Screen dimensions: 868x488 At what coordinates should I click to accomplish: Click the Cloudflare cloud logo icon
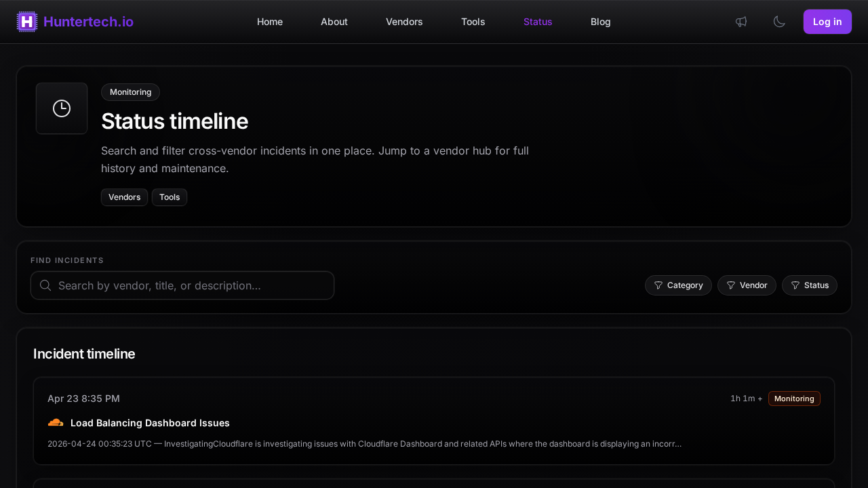coord(56,423)
